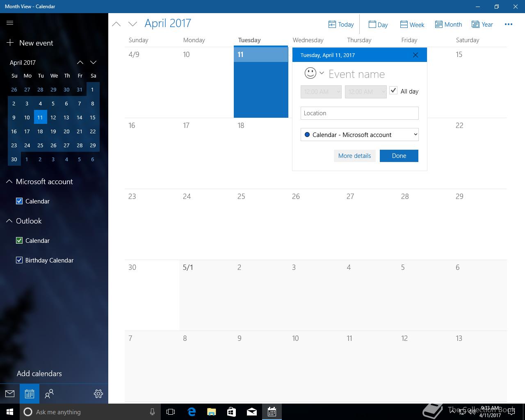The image size is (525, 420).
Task: Select Tuesday 11 highlighted cell
Action: click(x=261, y=82)
